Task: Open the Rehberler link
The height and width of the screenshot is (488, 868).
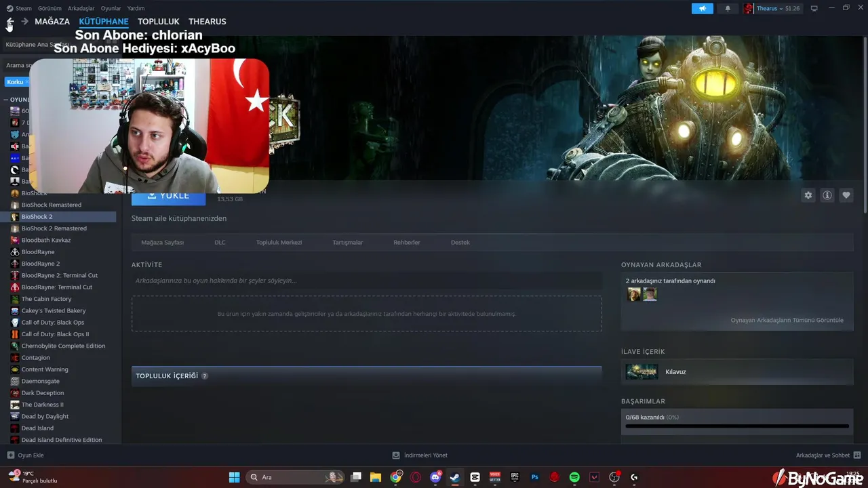Action: coord(407,243)
